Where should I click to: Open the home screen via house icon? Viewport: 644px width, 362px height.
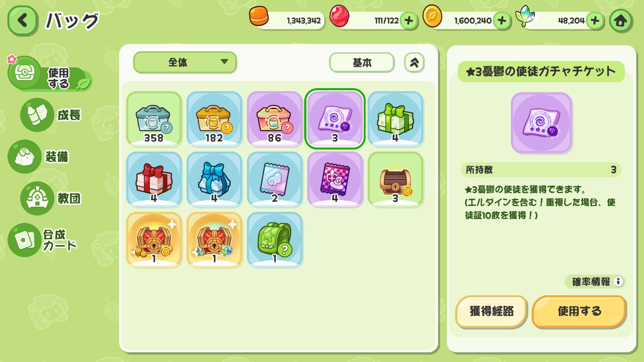tap(621, 21)
